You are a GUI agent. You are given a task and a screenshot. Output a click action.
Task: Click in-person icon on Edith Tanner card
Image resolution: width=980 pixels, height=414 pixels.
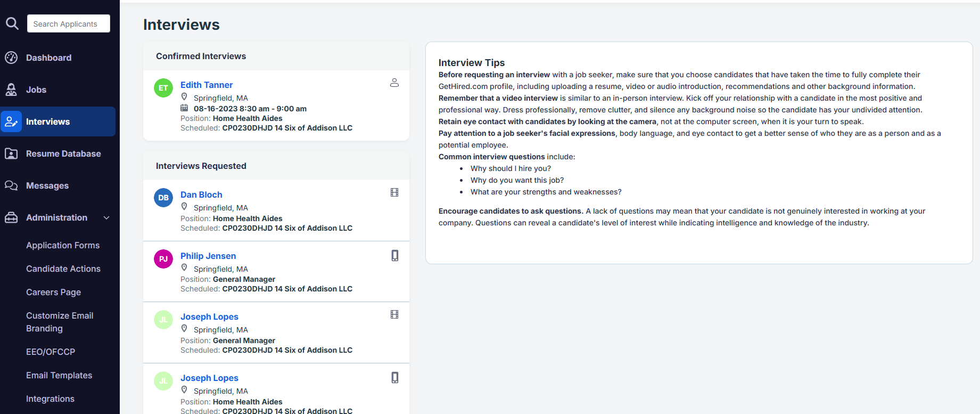[394, 83]
